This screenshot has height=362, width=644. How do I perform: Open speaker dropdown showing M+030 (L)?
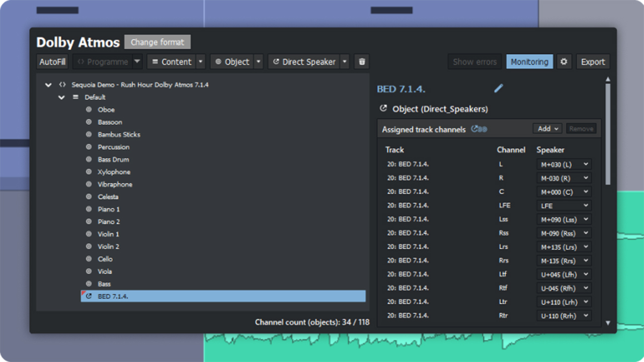pos(564,164)
